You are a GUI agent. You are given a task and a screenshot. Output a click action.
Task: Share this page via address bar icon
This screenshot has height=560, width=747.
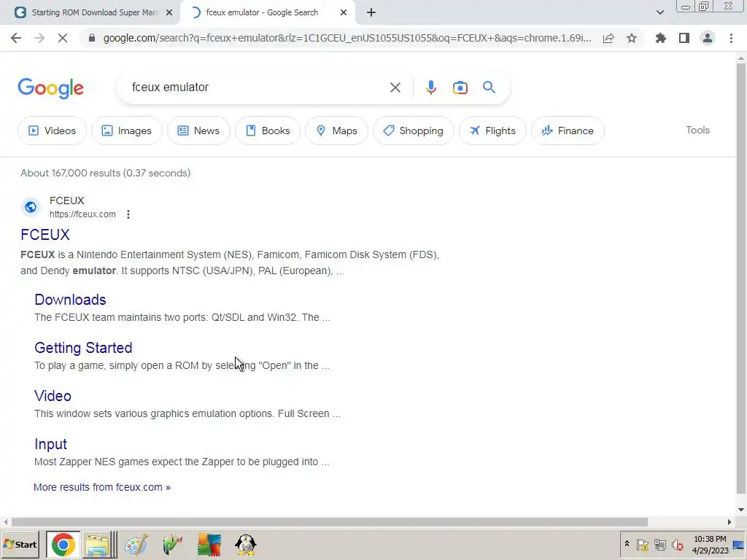pyautogui.click(x=608, y=38)
